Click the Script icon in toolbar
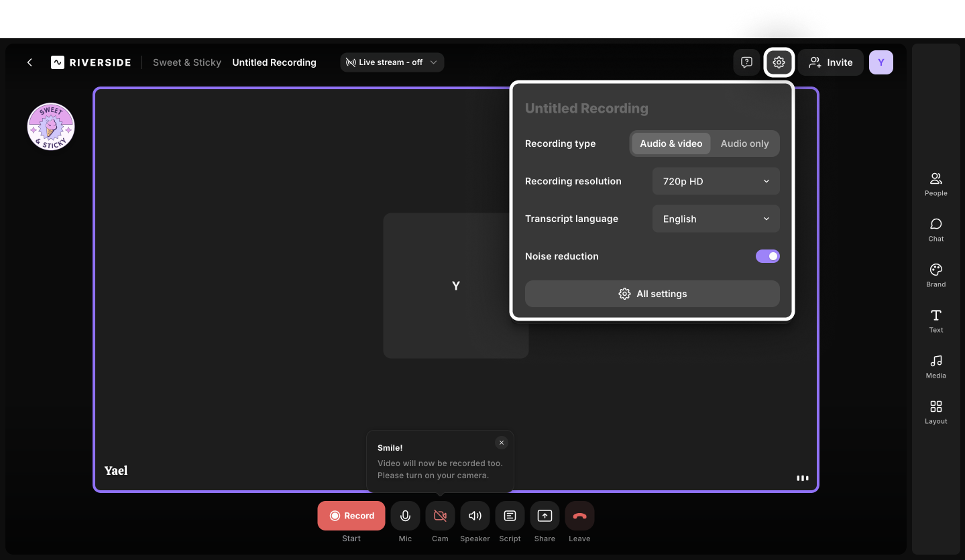The width and height of the screenshot is (965, 560). [x=510, y=516]
